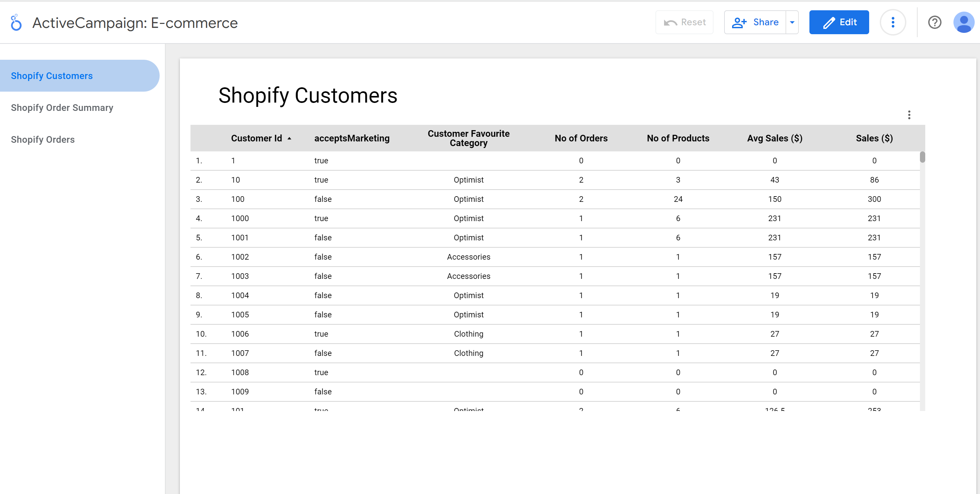Image resolution: width=980 pixels, height=494 pixels.
Task: Click the Share button
Action: [x=755, y=23]
